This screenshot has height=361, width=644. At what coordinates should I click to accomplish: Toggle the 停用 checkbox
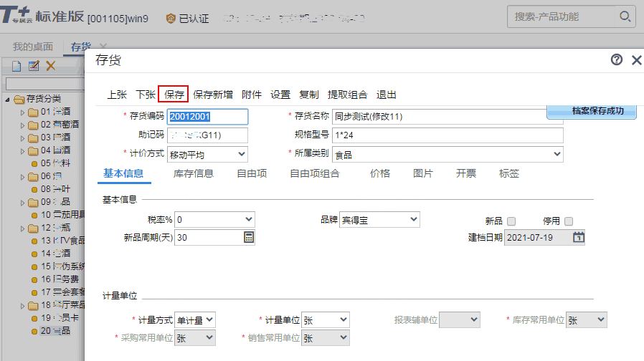pyautogui.click(x=569, y=221)
